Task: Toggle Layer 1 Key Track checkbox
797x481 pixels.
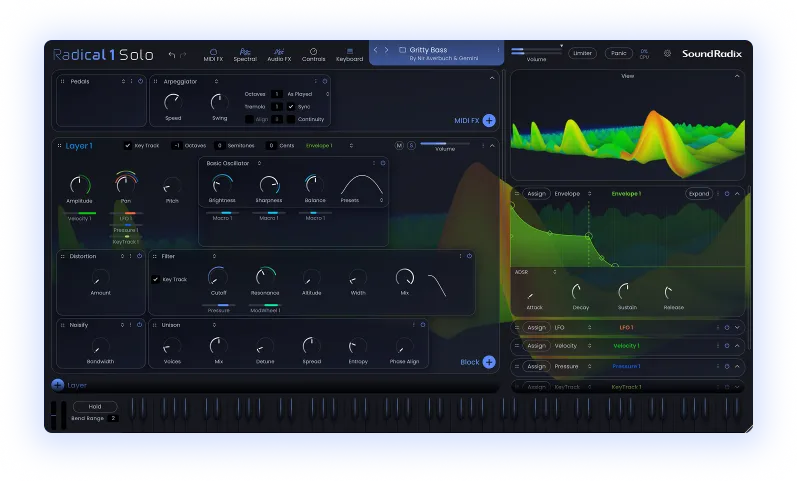Action: click(x=128, y=146)
